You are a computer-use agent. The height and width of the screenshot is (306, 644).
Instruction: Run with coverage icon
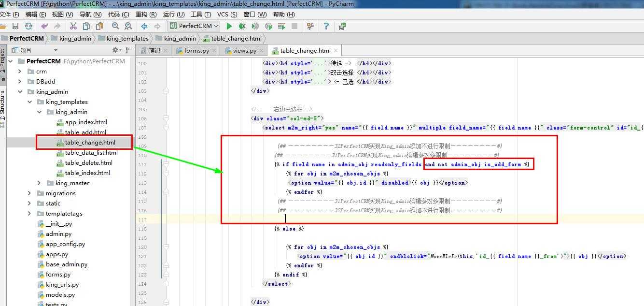(255, 26)
